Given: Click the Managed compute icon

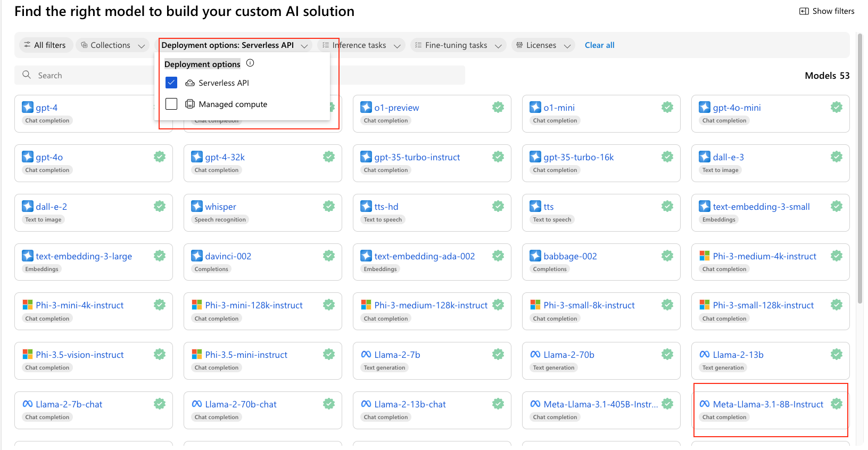Looking at the screenshot, I should point(190,104).
